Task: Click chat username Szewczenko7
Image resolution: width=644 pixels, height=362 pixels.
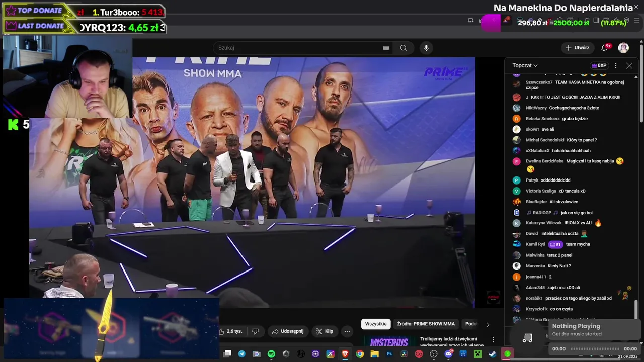Action: [x=539, y=82]
